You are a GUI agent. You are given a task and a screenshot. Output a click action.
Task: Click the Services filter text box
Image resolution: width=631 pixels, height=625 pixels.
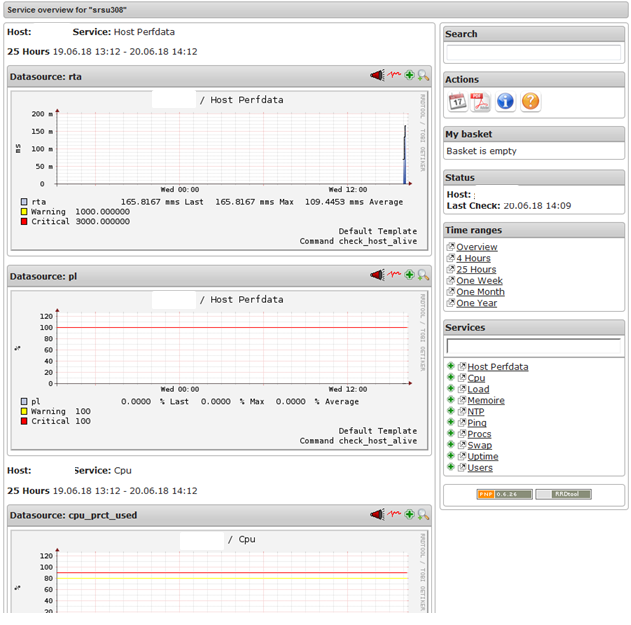coord(533,345)
